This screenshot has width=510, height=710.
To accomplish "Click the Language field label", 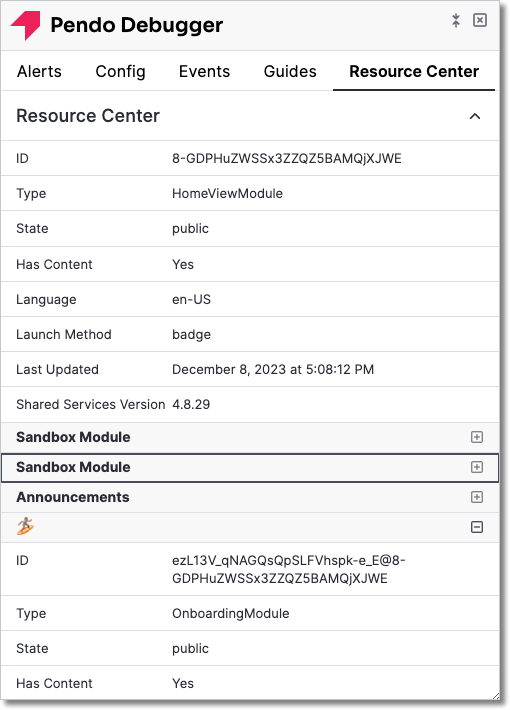I will 46,300.
